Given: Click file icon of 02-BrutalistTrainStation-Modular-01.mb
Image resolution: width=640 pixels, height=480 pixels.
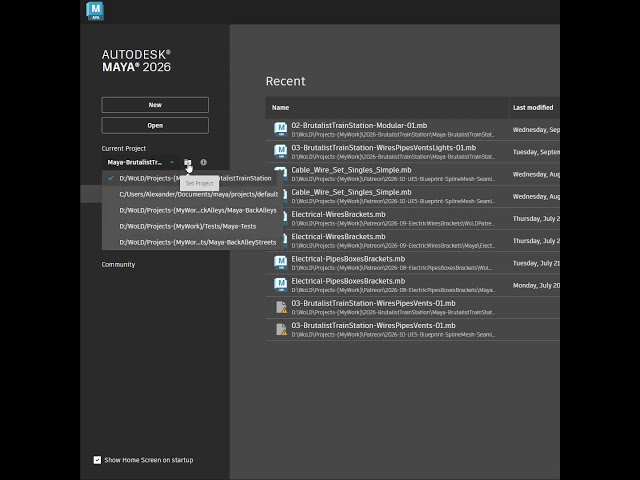Looking at the screenshot, I should click(x=280, y=129).
